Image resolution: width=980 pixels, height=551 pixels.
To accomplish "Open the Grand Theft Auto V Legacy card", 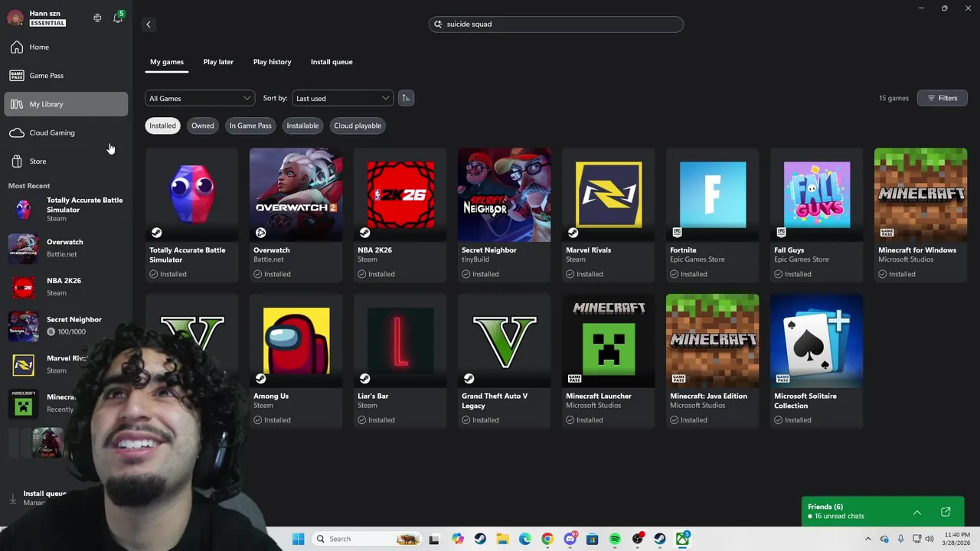I will (x=505, y=361).
